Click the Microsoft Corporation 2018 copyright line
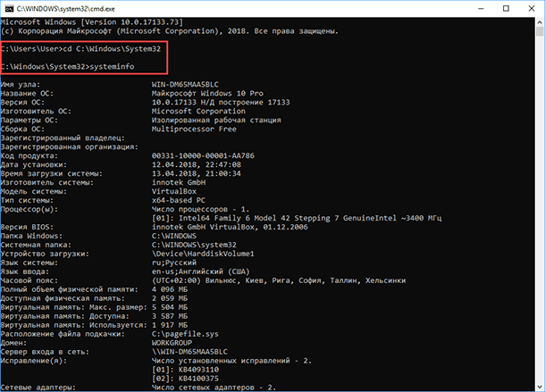 (170, 31)
